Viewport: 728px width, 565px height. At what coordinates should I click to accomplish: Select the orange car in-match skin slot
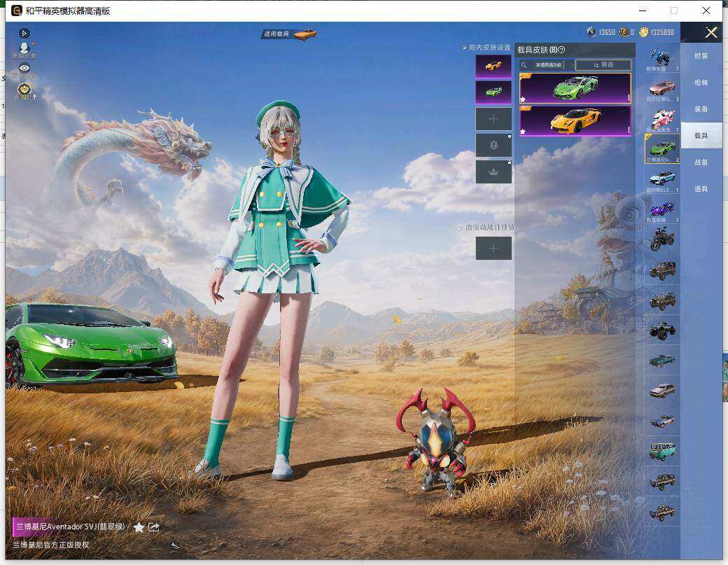pyautogui.click(x=493, y=65)
